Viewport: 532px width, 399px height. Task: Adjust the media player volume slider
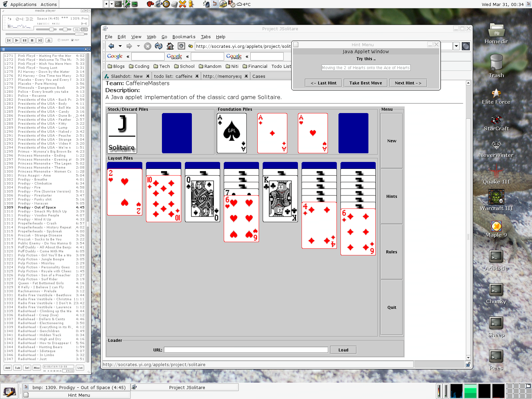point(46,30)
